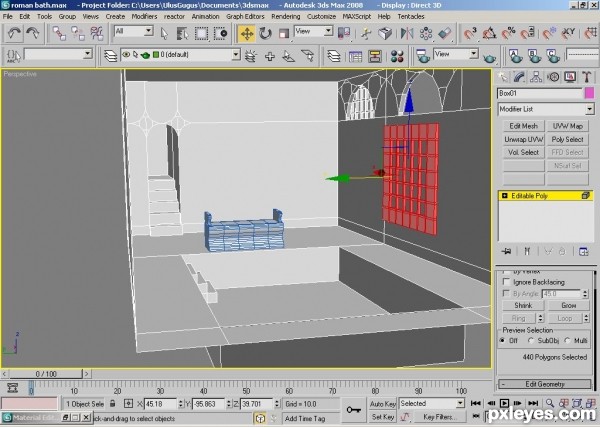Open the Select by Name dialog
The image size is (600, 427).
[x=183, y=34]
